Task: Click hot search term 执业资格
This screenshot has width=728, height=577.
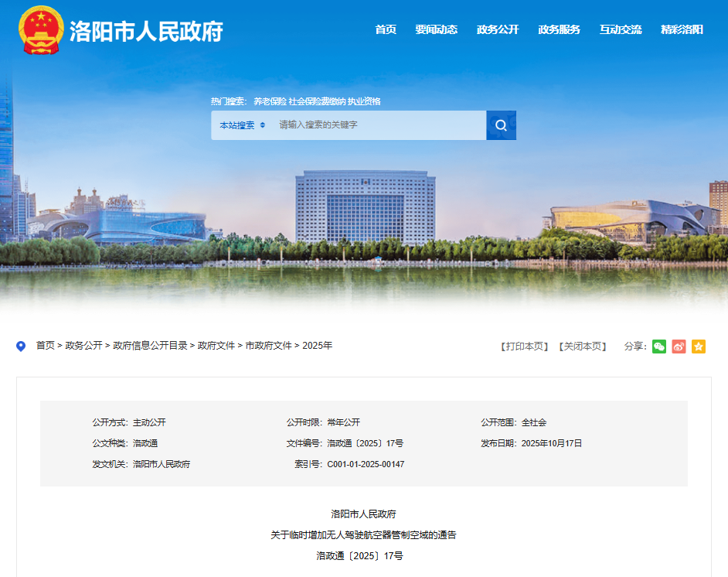Action: tap(364, 101)
